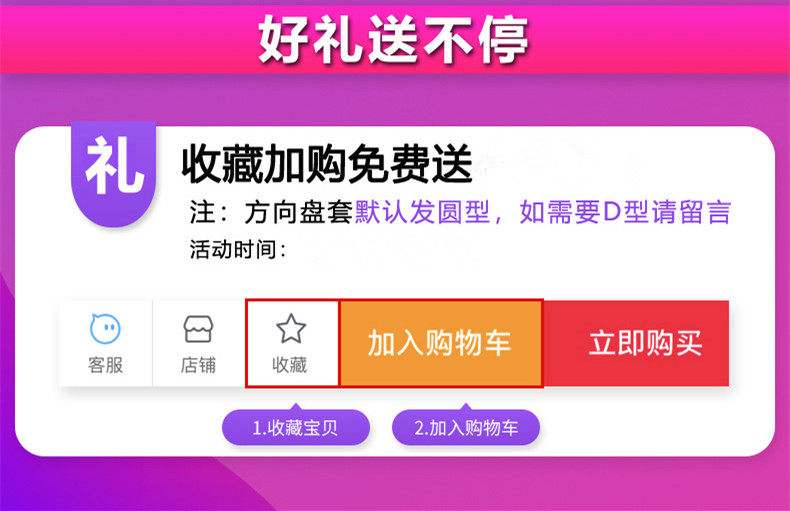Click the 好礼送不停 banner title
This screenshot has width=790, height=511.
[x=393, y=39]
